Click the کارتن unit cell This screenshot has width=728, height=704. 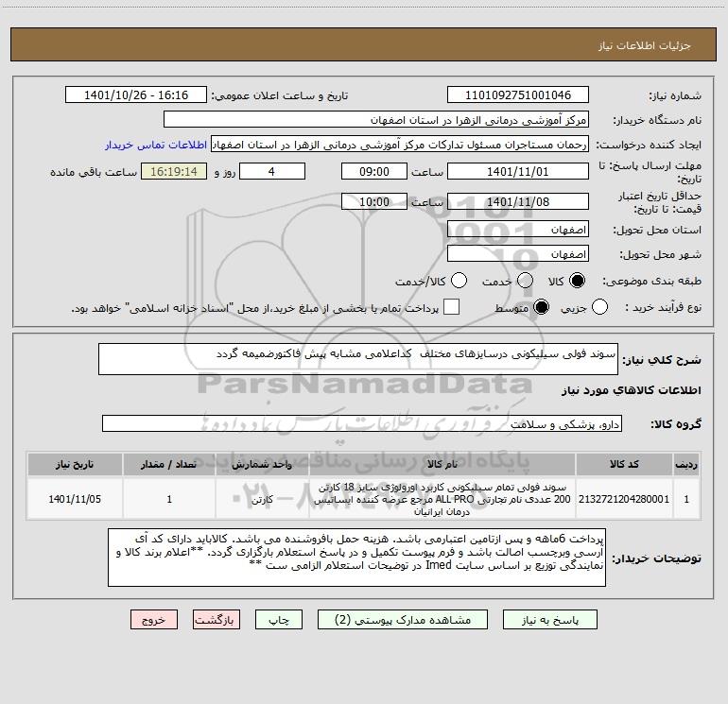pos(262,499)
